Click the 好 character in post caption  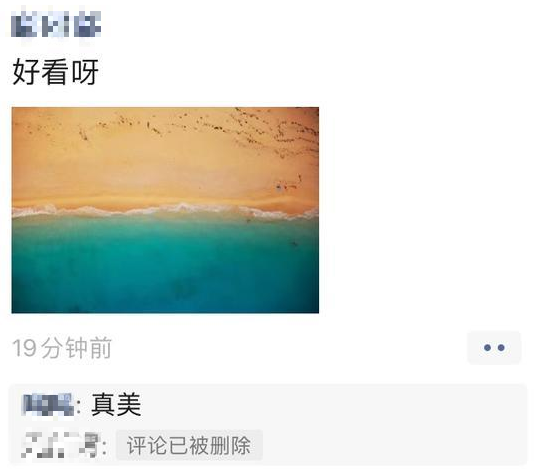26,72
